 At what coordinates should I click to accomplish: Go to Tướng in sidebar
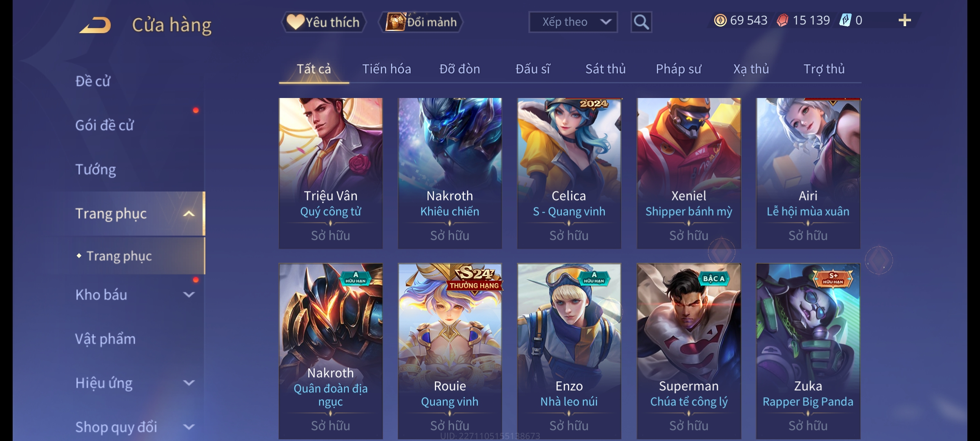click(96, 169)
